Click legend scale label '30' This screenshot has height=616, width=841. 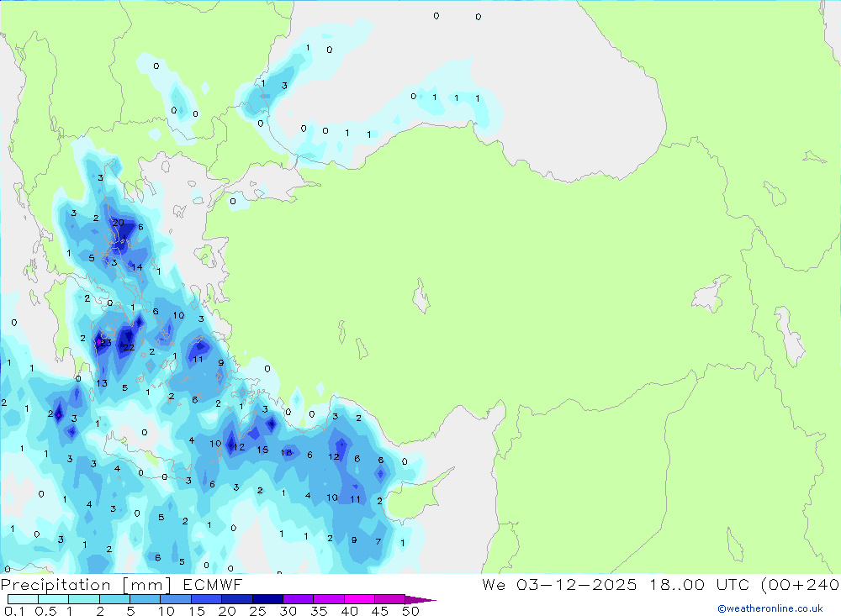pyautogui.click(x=288, y=611)
